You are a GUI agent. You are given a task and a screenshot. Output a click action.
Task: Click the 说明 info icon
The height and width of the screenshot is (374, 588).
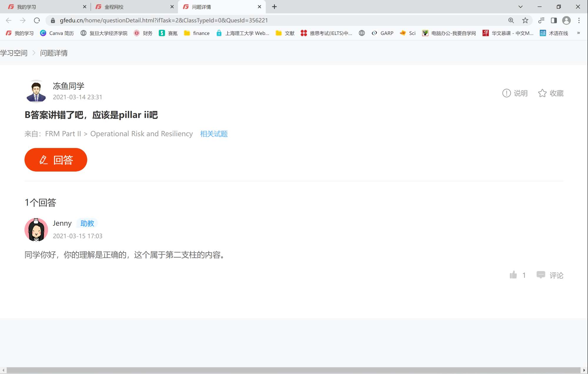point(506,93)
